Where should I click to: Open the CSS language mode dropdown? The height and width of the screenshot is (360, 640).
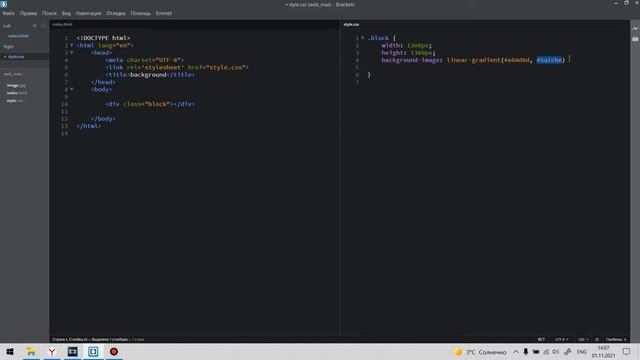(x=583, y=340)
